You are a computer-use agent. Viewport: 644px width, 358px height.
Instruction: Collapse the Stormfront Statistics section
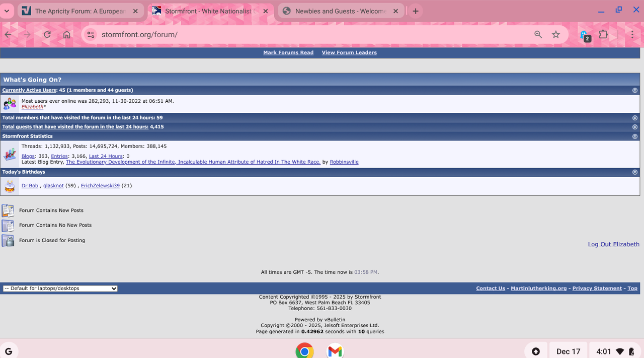point(635,136)
